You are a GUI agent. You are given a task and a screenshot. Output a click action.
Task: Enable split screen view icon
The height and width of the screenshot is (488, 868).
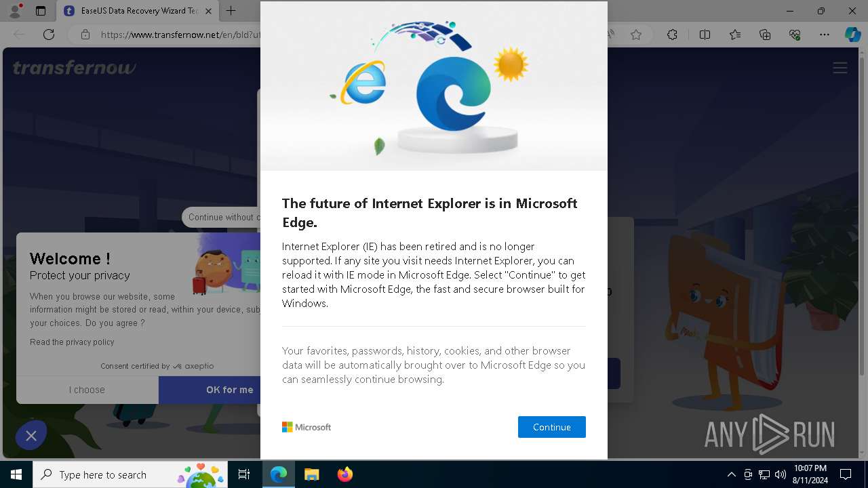point(705,35)
